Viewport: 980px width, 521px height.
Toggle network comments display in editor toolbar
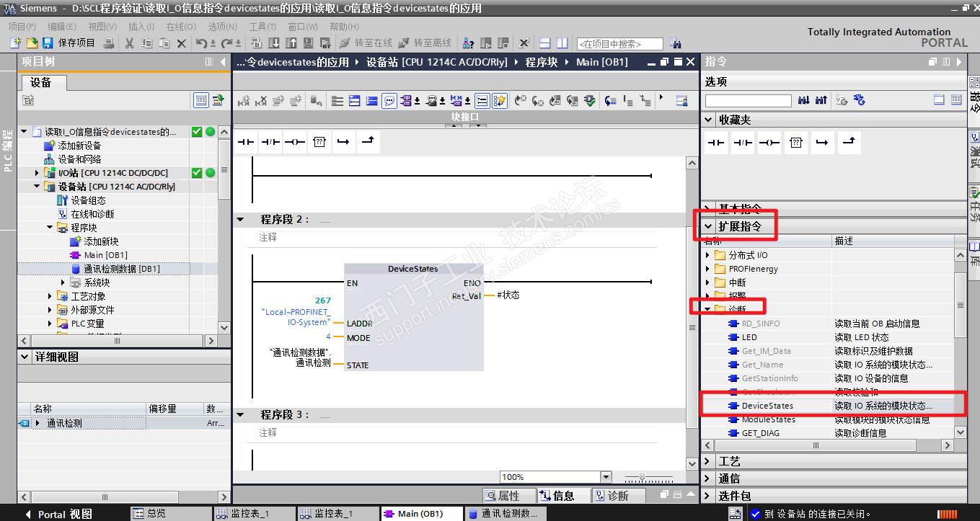(x=482, y=101)
